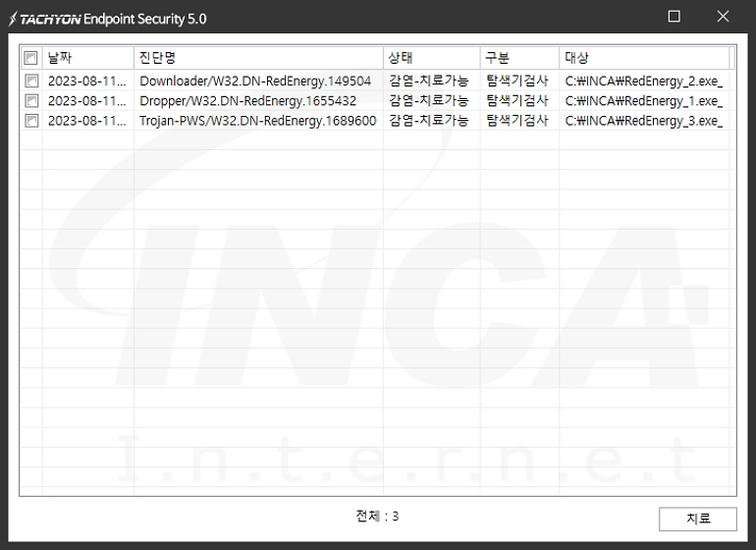Click the 치료 button
The width and height of the screenshot is (756, 550).
click(x=698, y=519)
